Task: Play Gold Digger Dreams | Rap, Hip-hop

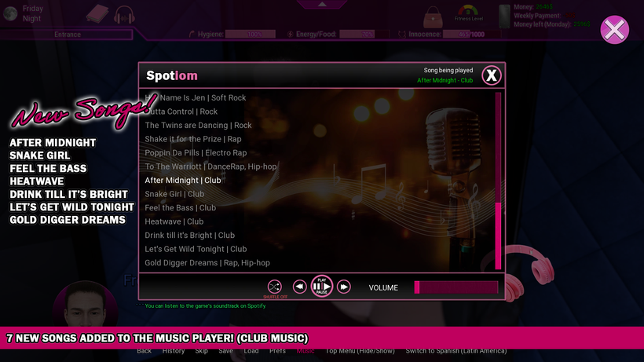Action: coord(207,263)
